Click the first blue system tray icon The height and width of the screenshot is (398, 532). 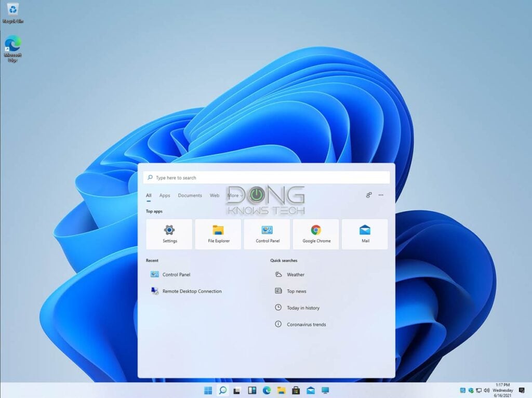(x=462, y=391)
